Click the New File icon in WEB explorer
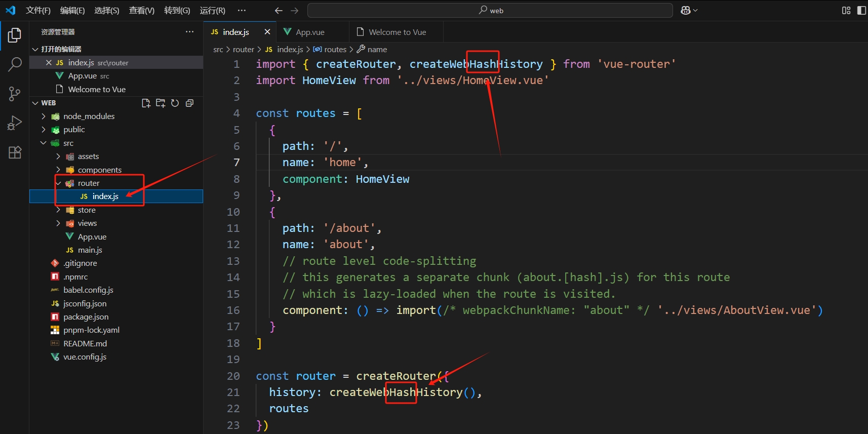The image size is (868, 434). tap(146, 103)
